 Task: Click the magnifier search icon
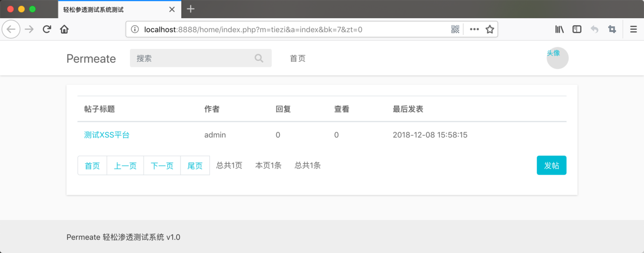(x=259, y=58)
